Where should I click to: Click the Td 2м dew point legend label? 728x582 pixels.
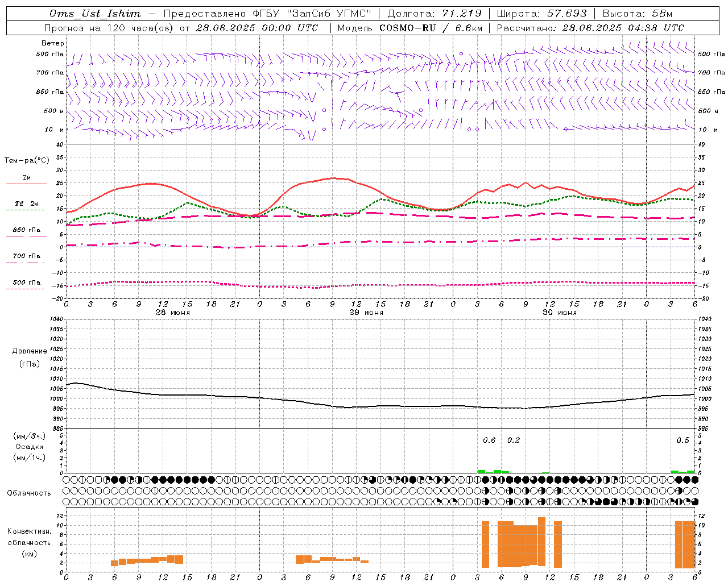(26, 203)
